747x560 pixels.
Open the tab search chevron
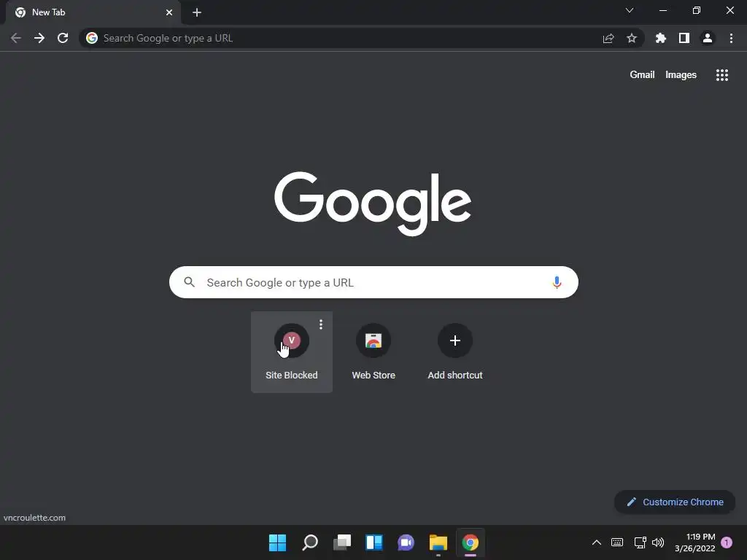pos(630,10)
